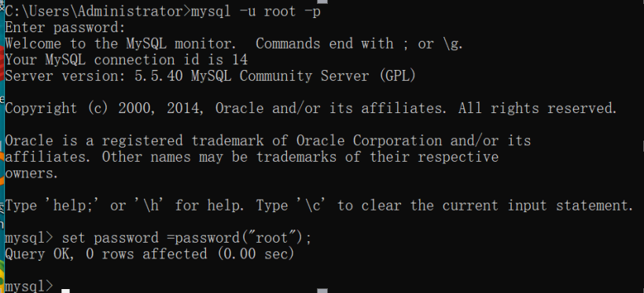Screen dimensions: 644x293
Task: Click the top center selection handle square
Action: point(323,2)
